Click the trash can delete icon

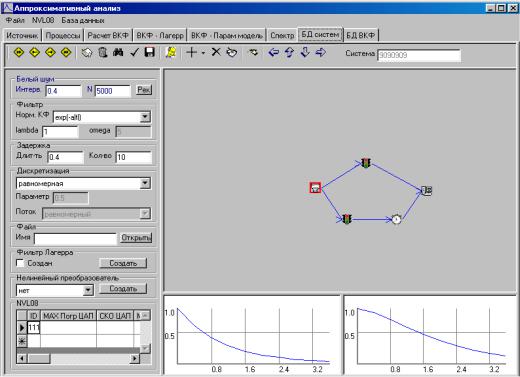(103, 52)
